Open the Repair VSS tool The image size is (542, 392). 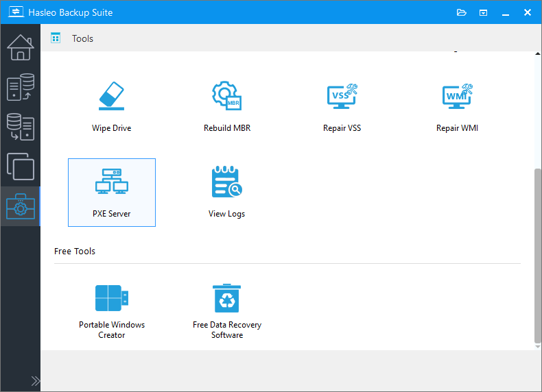(x=342, y=107)
